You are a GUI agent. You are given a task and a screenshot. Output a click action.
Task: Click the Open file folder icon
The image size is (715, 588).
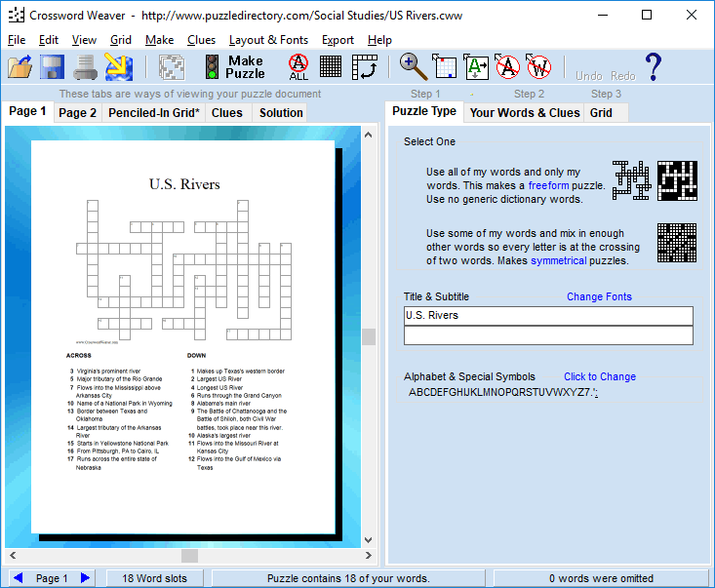(20, 67)
